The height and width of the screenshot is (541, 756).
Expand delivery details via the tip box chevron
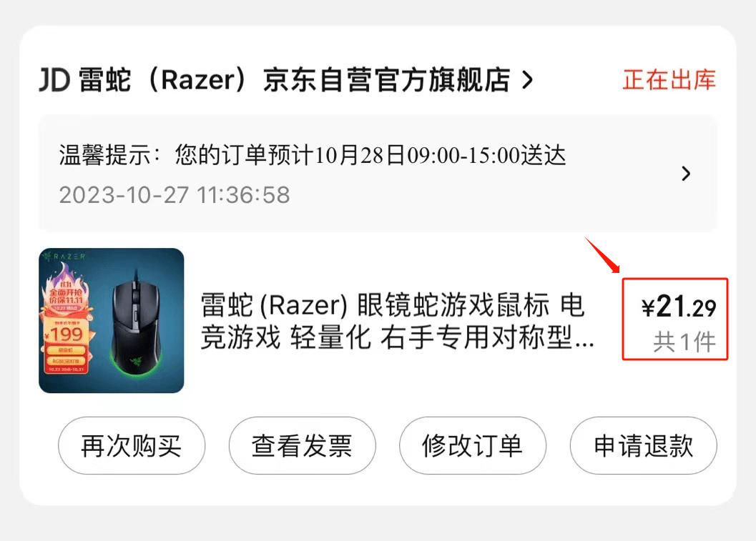pos(686,174)
